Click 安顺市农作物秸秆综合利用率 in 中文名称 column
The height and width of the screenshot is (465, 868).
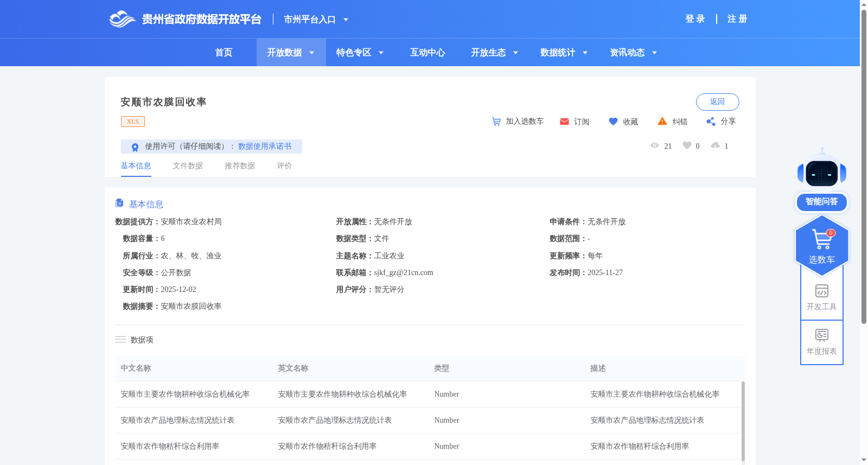point(170,447)
